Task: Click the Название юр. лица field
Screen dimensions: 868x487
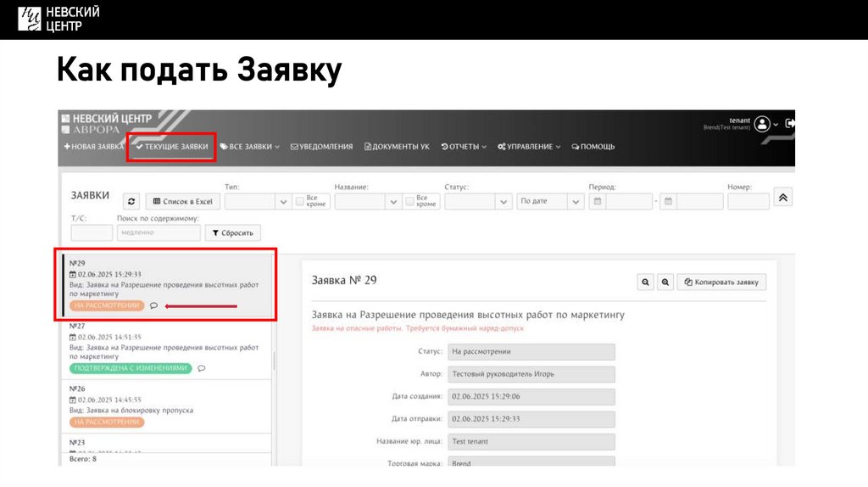Action: [531, 441]
